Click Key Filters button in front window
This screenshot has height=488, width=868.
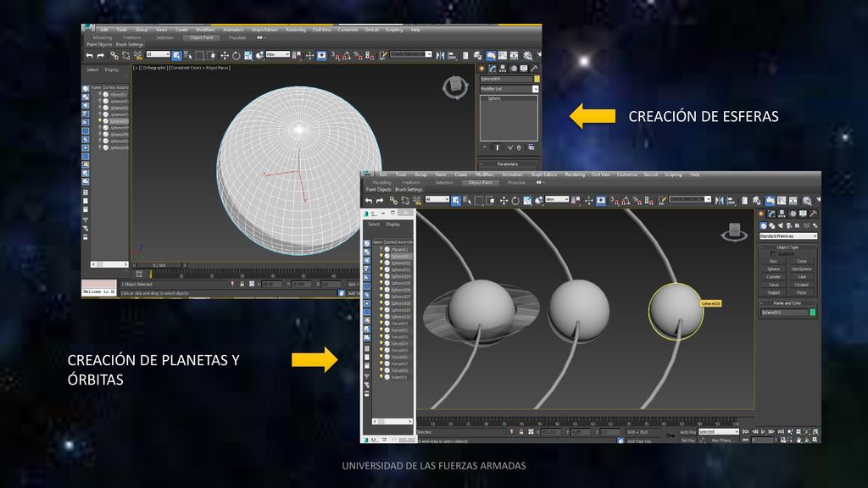(x=722, y=441)
